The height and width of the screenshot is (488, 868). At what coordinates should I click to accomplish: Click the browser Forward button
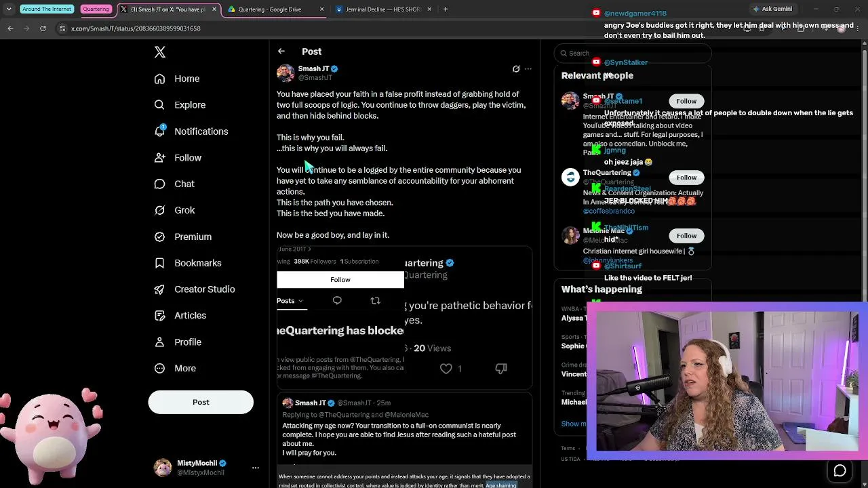[x=26, y=28]
